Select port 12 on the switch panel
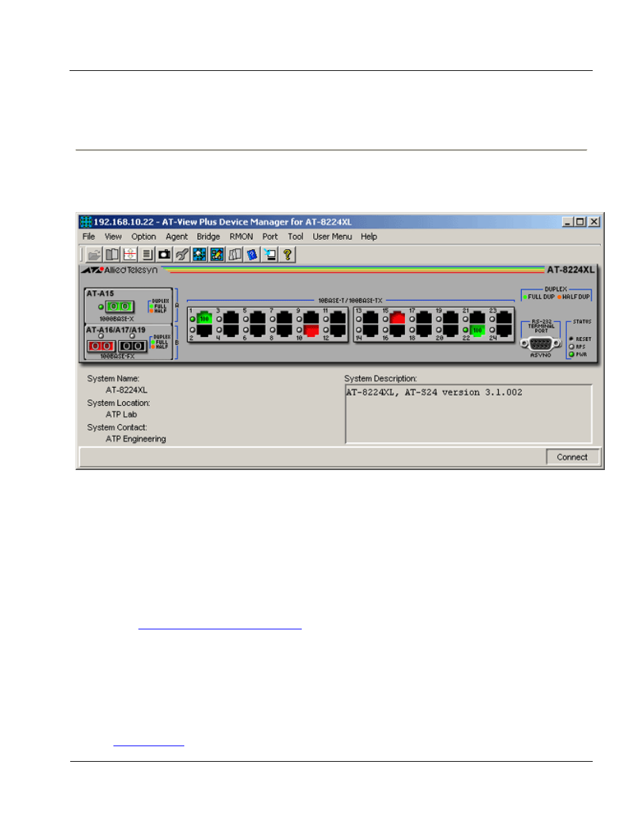Screen dimensions: 644x834 coord(338,330)
